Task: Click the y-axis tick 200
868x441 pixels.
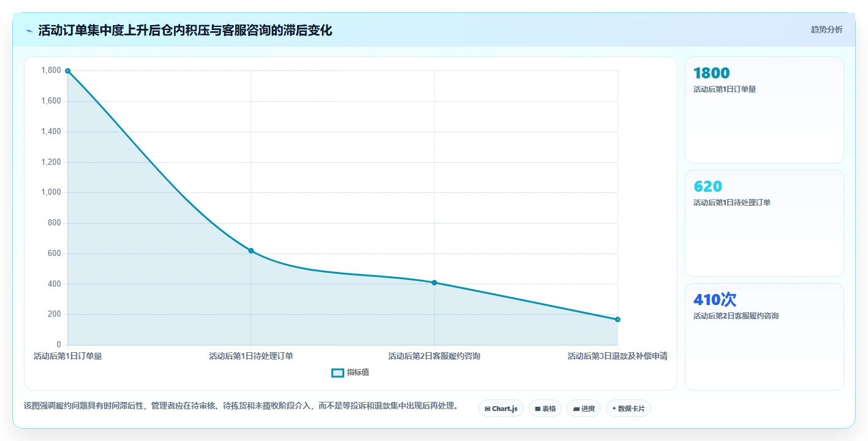Action: coord(55,314)
